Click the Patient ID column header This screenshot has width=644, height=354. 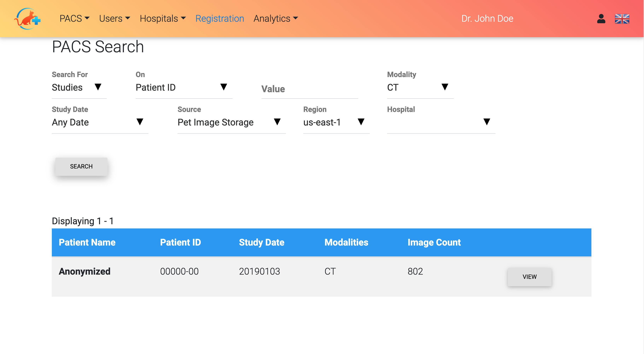pos(180,242)
